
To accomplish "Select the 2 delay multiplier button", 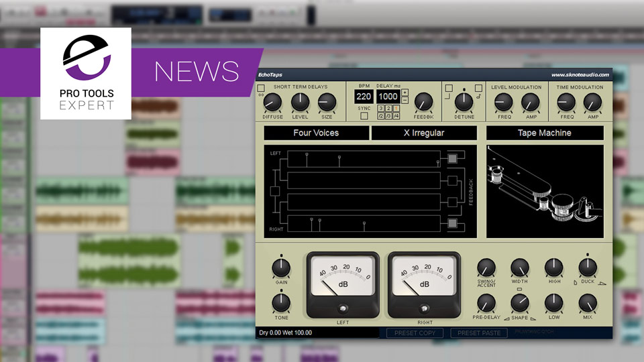I will pos(388,109).
